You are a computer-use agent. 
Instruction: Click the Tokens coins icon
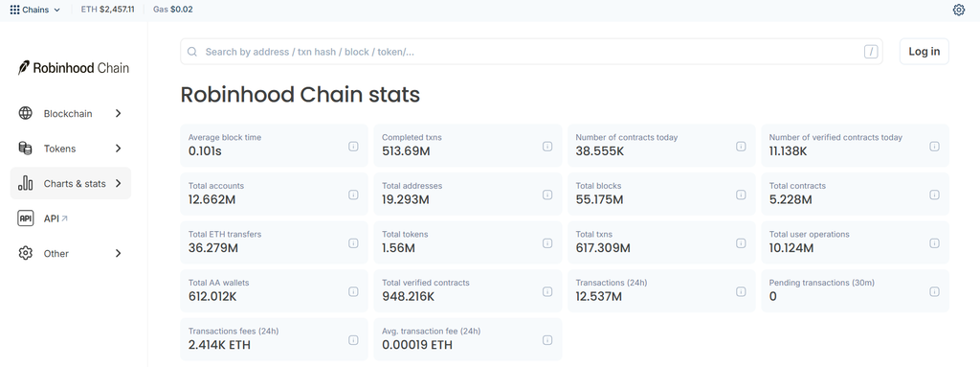tap(25, 149)
